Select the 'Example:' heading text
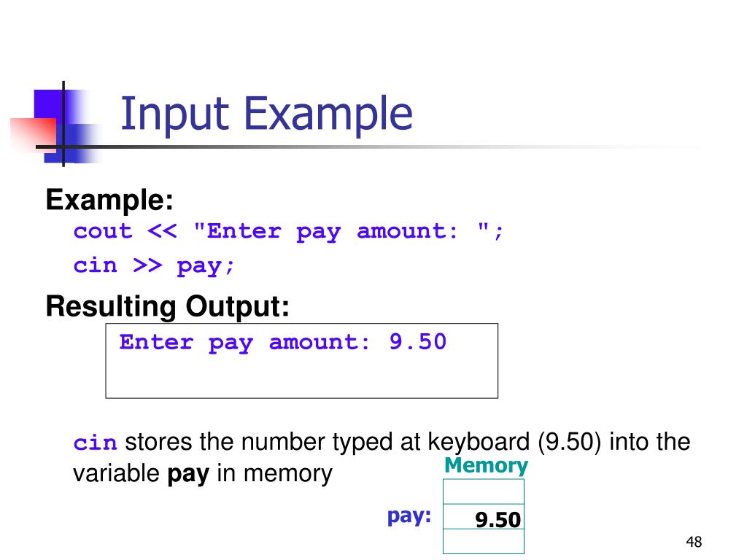Viewport: 747px width, 560px height. click(x=109, y=200)
